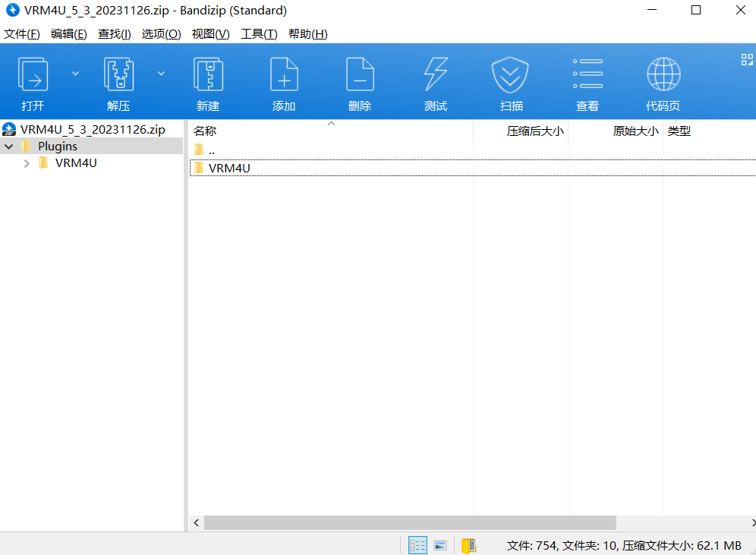756x555 pixels.
Task: Close the Bandizip window
Action: [x=741, y=10]
